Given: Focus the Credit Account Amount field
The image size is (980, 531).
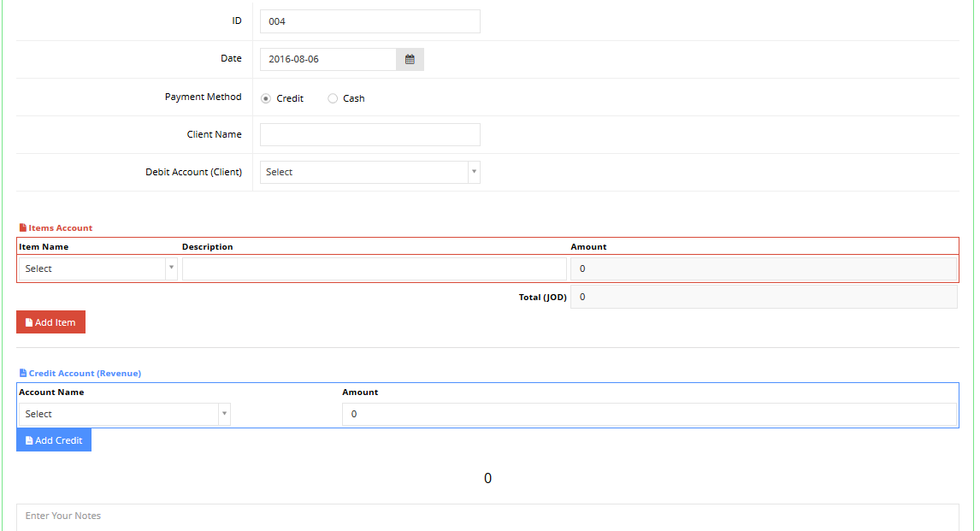Looking at the screenshot, I should point(649,414).
